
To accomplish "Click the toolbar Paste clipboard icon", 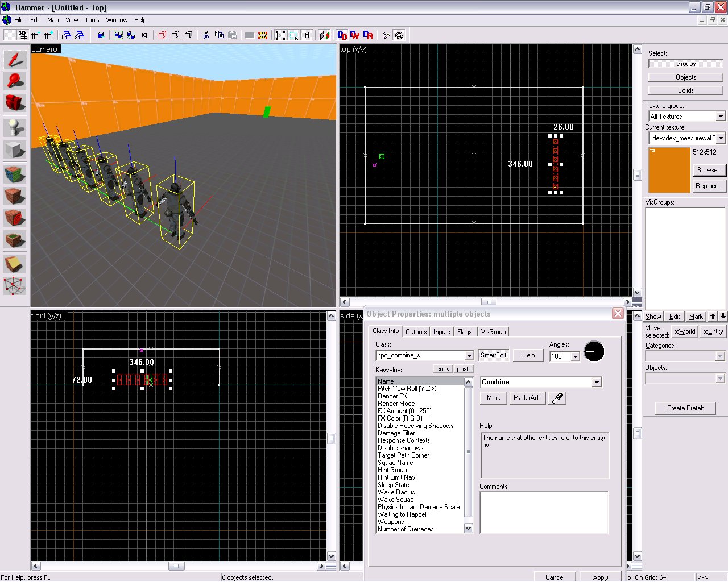I will [232, 35].
